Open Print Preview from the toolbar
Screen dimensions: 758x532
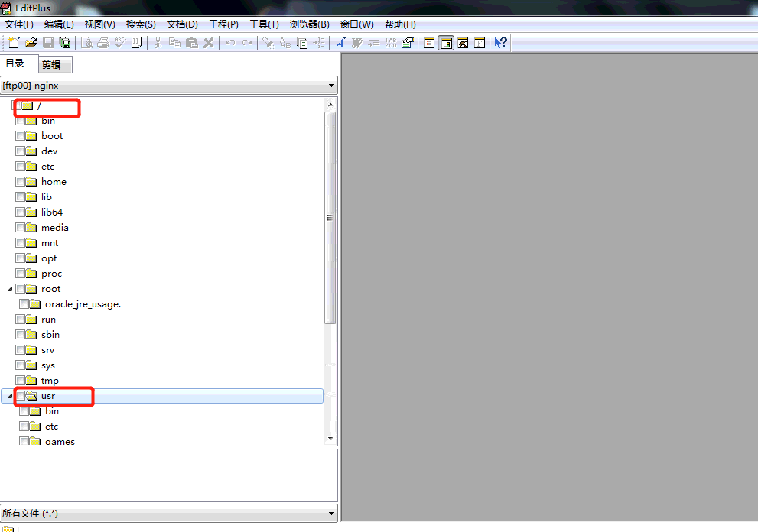pos(86,43)
